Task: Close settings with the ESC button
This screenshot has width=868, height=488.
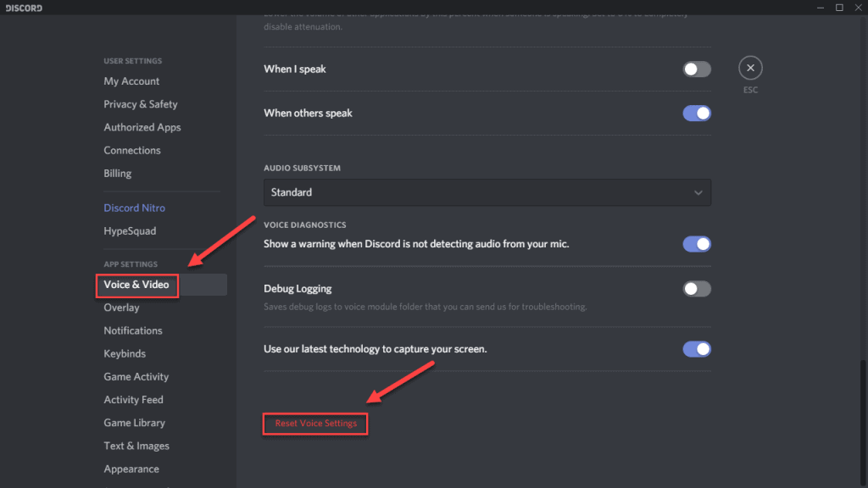Action: pyautogui.click(x=750, y=67)
